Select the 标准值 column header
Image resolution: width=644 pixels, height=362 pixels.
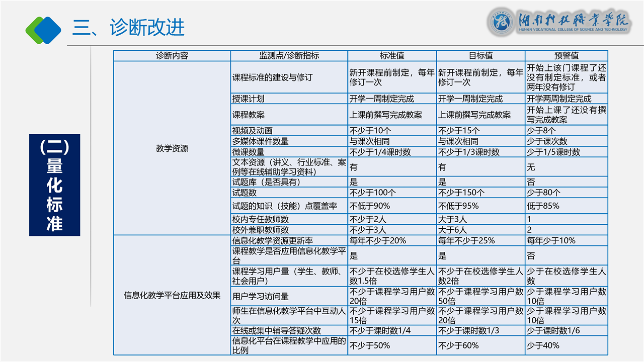pos(391,56)
